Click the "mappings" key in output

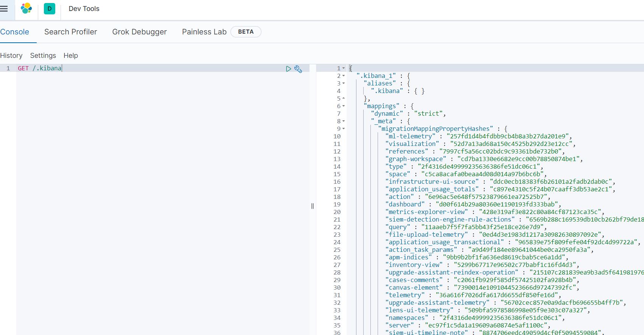pos(382,106)
